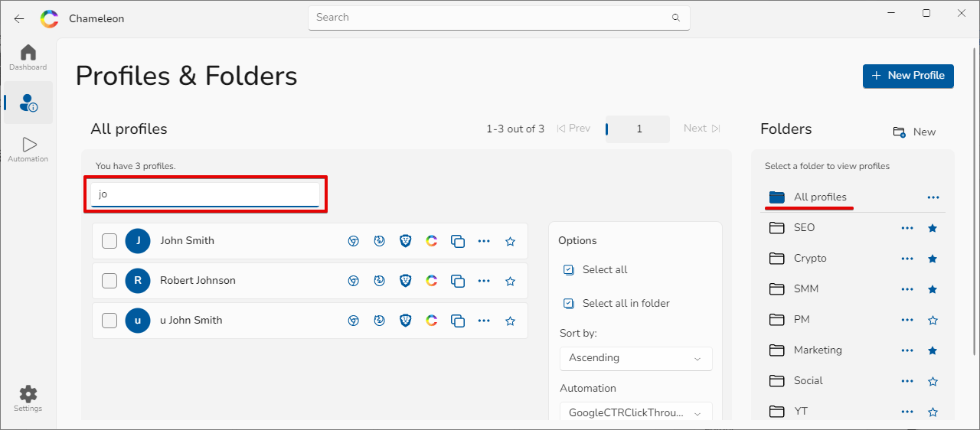This screenshot has height=430, width=980.
Task: Open SEO folder options menu
Action: point(907,228)
